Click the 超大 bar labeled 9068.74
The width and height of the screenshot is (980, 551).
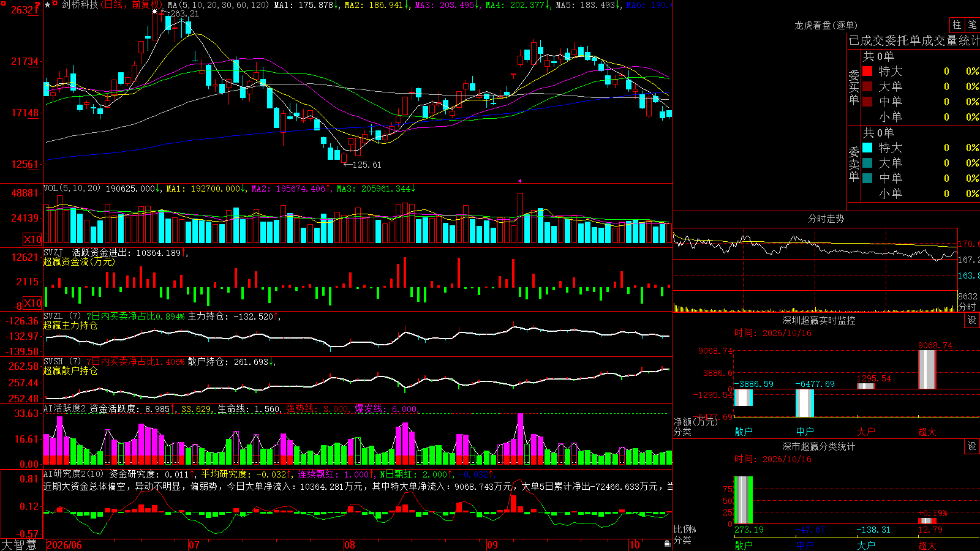click(927, 369)
